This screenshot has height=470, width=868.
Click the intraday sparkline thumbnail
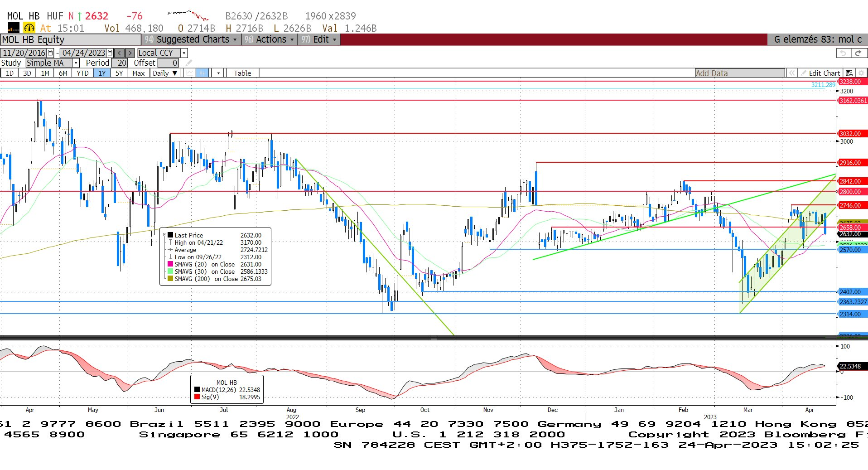pos(188,15)
